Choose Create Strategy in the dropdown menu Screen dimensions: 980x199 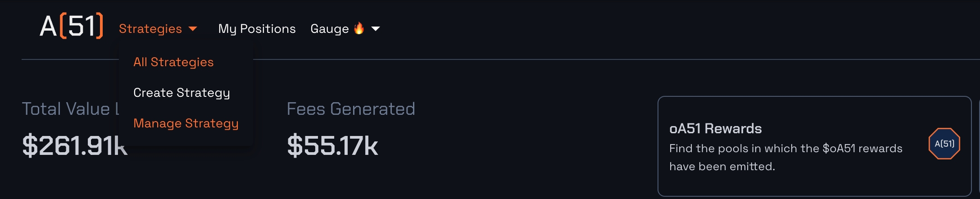pyautogui.click(x=181, y=93)
